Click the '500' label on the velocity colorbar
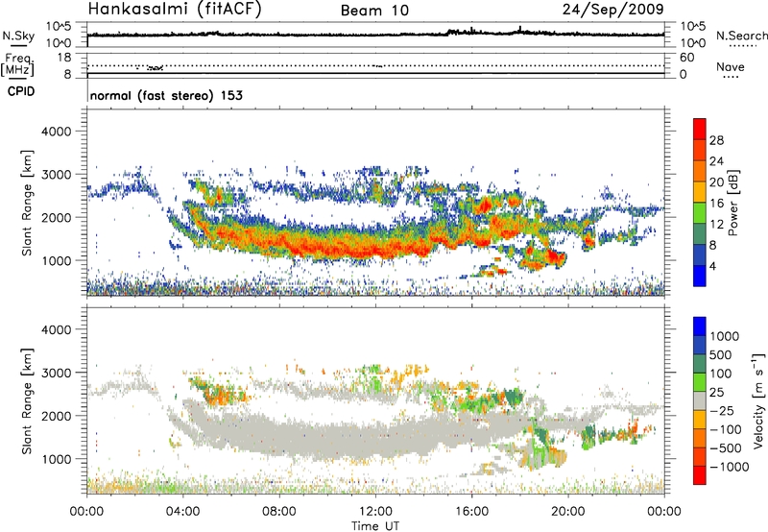The width and height of the screenshot is (768, 532). tap(721, 354)
